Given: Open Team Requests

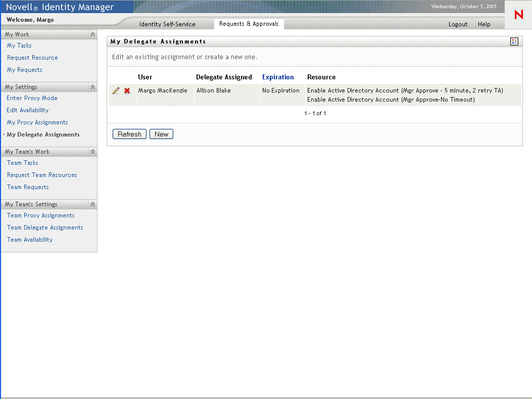Looking at the screenshot, I should point(28,187).
